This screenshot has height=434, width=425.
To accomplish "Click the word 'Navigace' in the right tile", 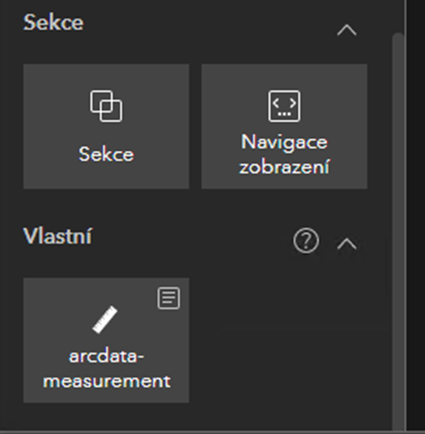I will [x=284, y=142].
